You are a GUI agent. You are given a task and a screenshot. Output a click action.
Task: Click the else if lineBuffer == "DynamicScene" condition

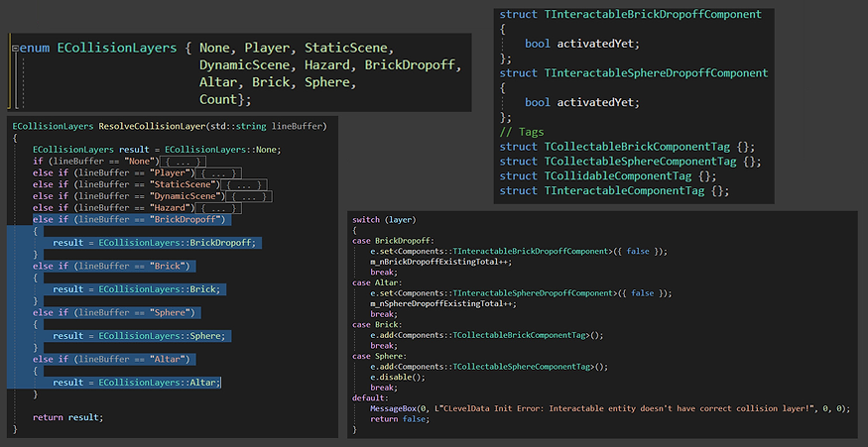click(128, 197)
